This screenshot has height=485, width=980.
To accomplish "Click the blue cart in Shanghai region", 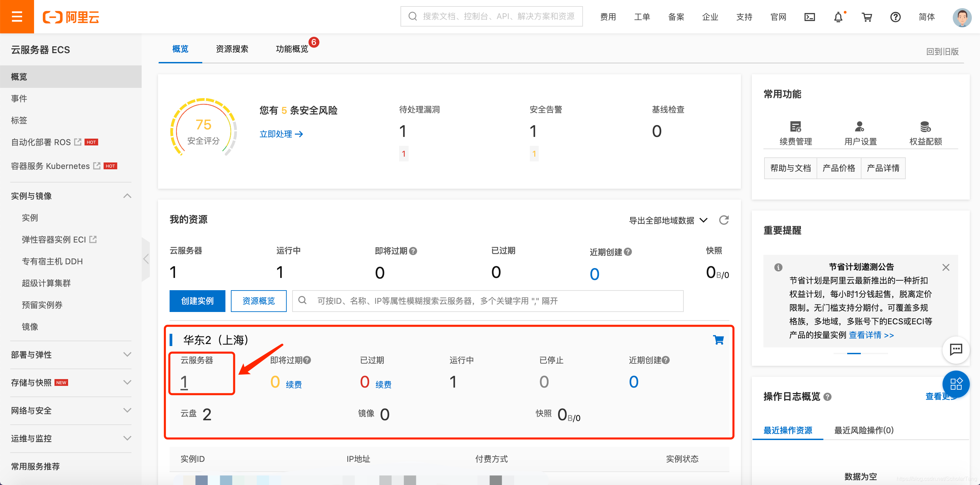I will coord(718,340).
